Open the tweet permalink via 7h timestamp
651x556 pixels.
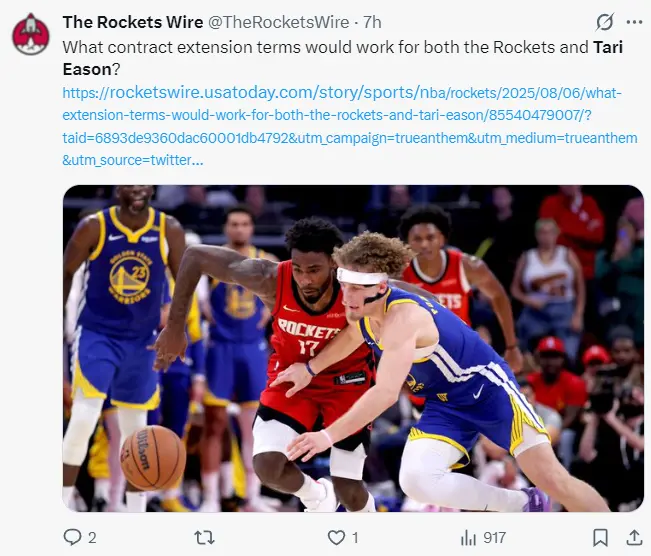(372, 22)
